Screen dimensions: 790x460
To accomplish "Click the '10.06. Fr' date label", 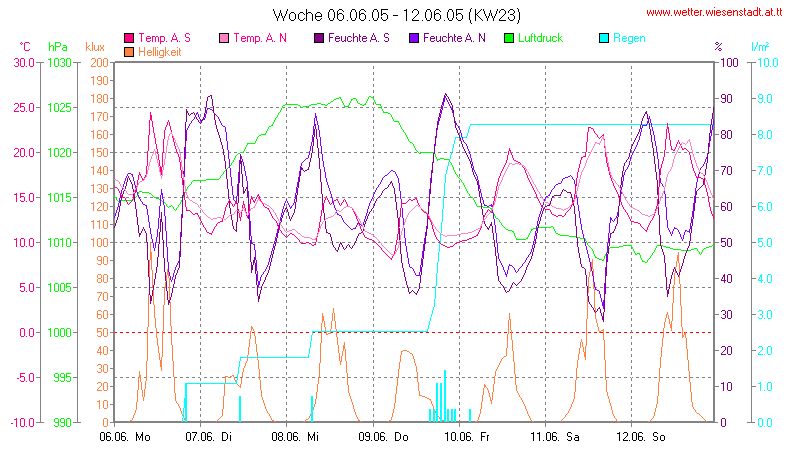I will click(467, 437).
